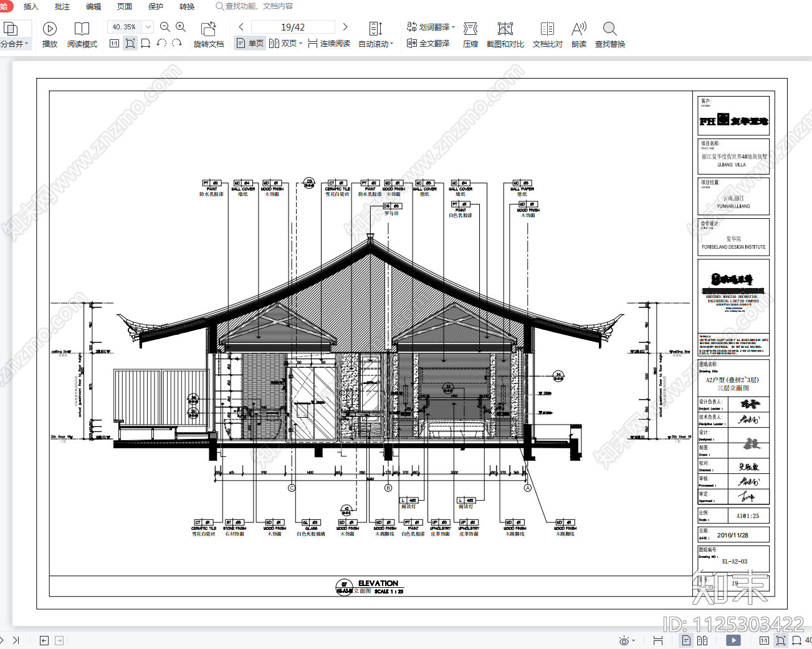Expand the 双页 dropdown arrow
This screenshot has height=649, width=812.
[x=300, y=44]
